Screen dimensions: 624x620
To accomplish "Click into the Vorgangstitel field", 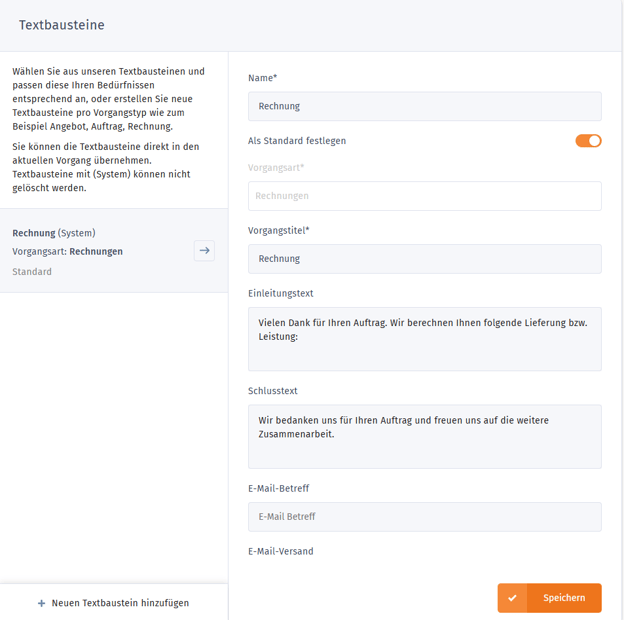I will (424, 259).
